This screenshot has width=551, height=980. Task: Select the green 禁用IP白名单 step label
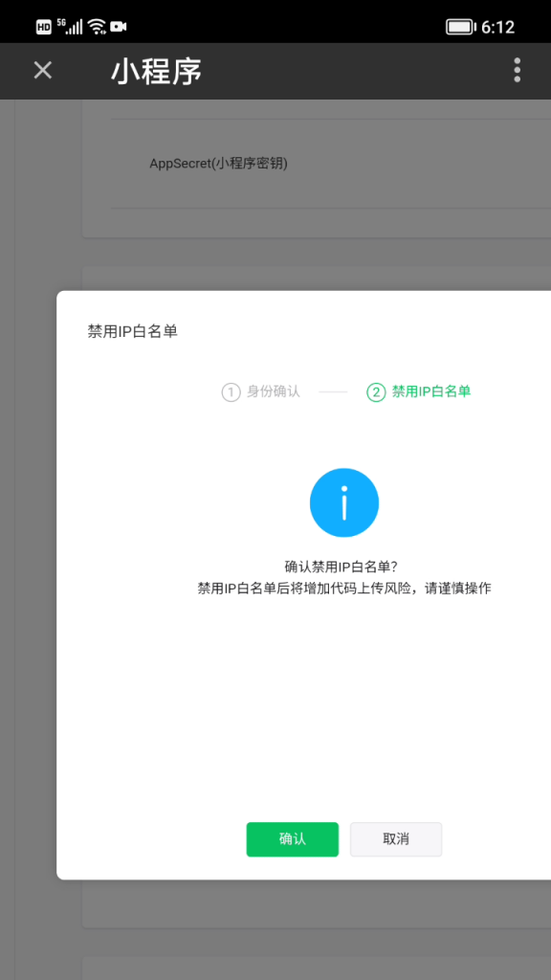point(431,391)
